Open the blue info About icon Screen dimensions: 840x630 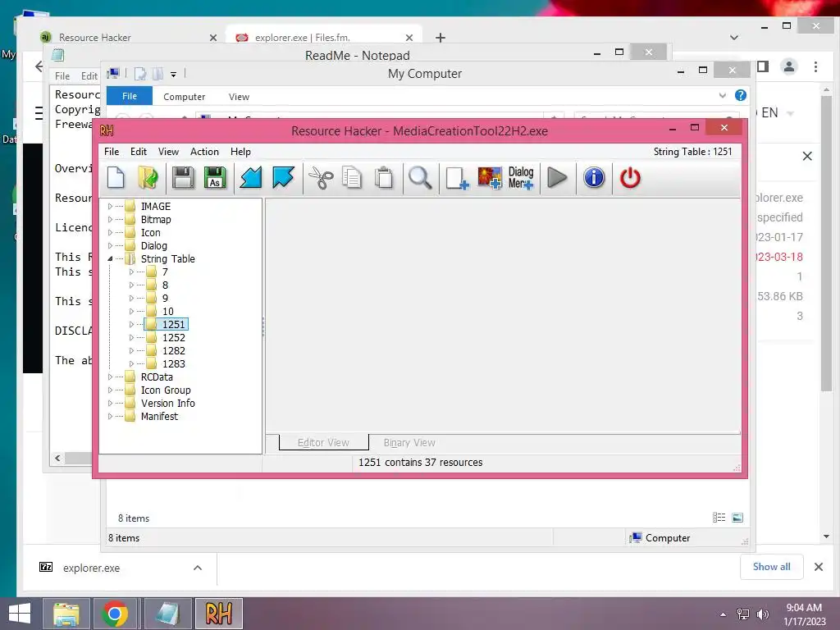tap(594, 178)
